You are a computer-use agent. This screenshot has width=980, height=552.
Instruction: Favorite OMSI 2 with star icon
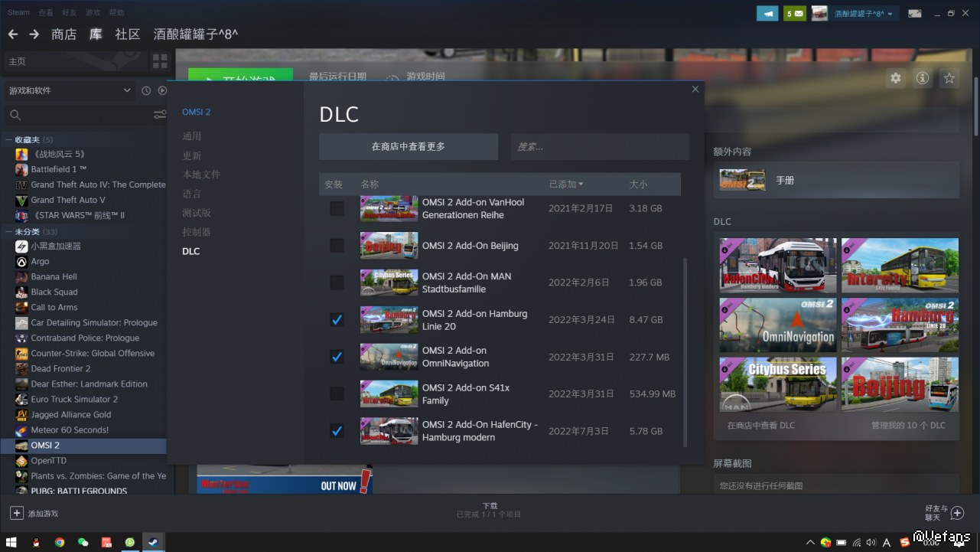[949, 78]
